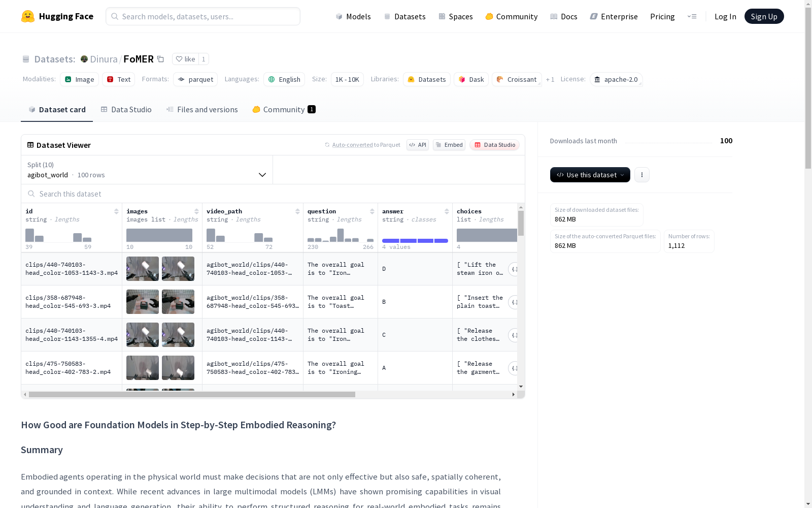Screen dimensions: 812x508
Task: Click the Log In link
Action: click(725, 16)
